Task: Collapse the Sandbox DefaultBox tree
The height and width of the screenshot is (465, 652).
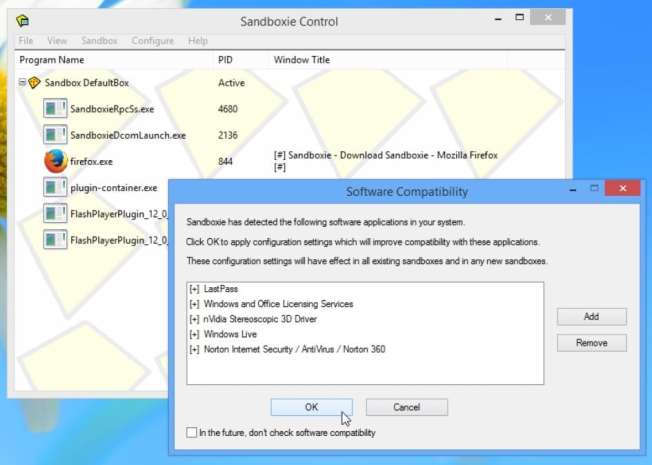Action: [x=22, y=83]
